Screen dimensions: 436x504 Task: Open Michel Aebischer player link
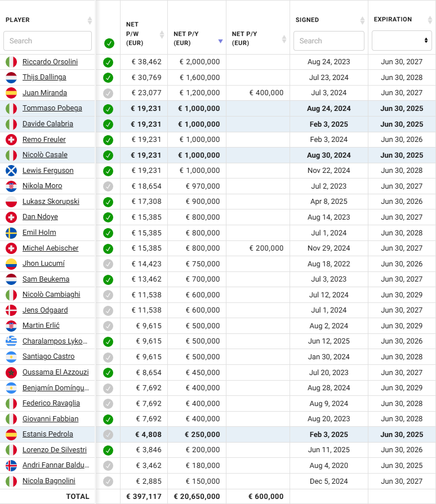[51, 248]
